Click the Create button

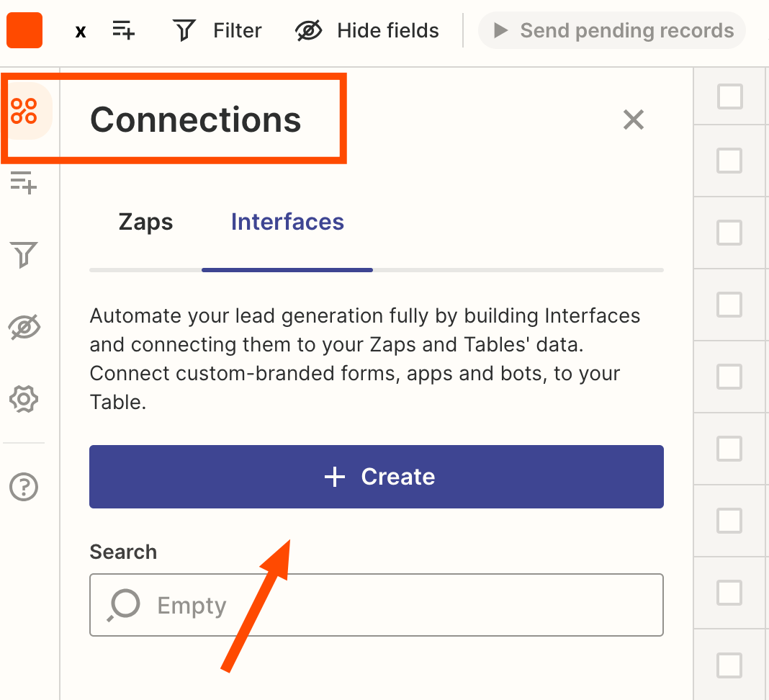click(x=376, y=477)
